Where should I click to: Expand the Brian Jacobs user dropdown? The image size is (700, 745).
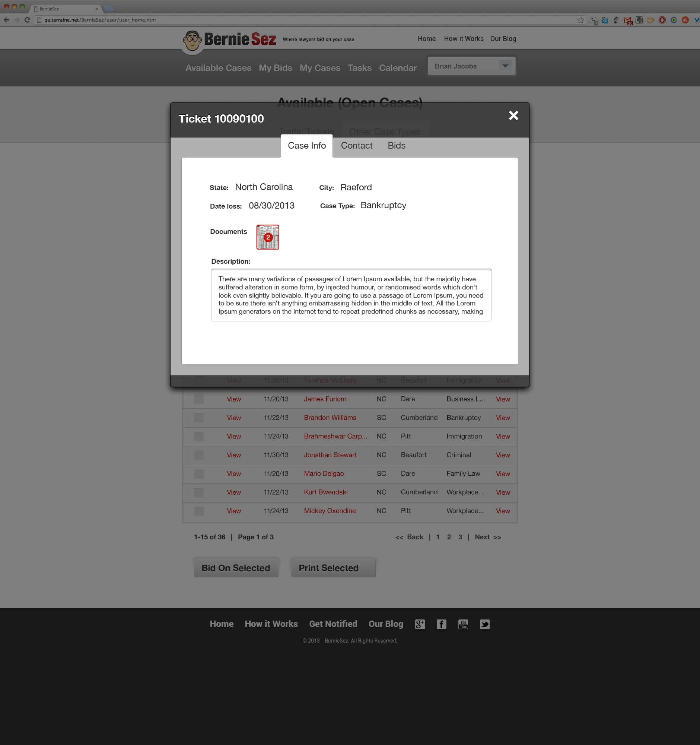click(505, 66)
